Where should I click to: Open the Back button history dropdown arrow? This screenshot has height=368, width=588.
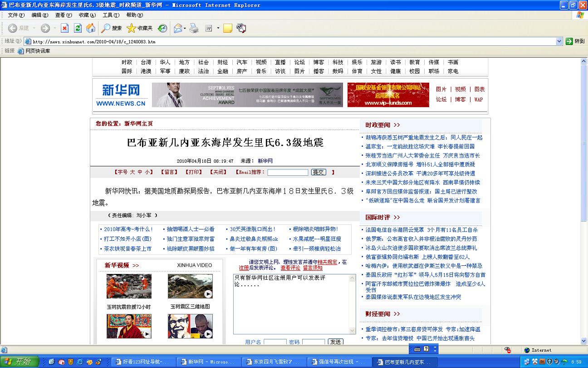(34, 28)
